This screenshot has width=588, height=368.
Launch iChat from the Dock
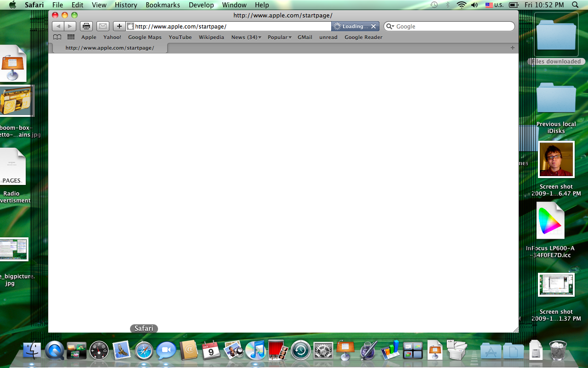coord(166,351)
